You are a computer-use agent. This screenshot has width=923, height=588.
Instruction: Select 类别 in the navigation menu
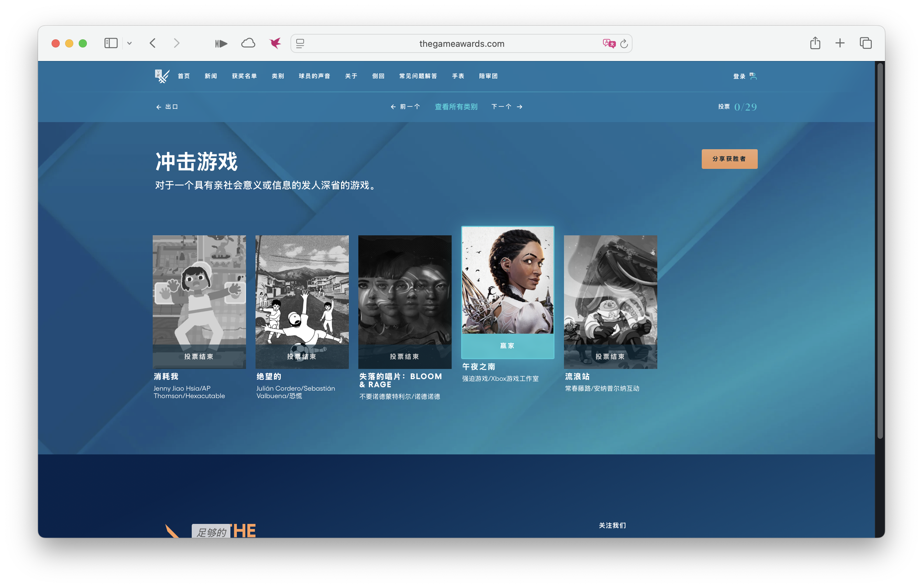coord(278,76)
